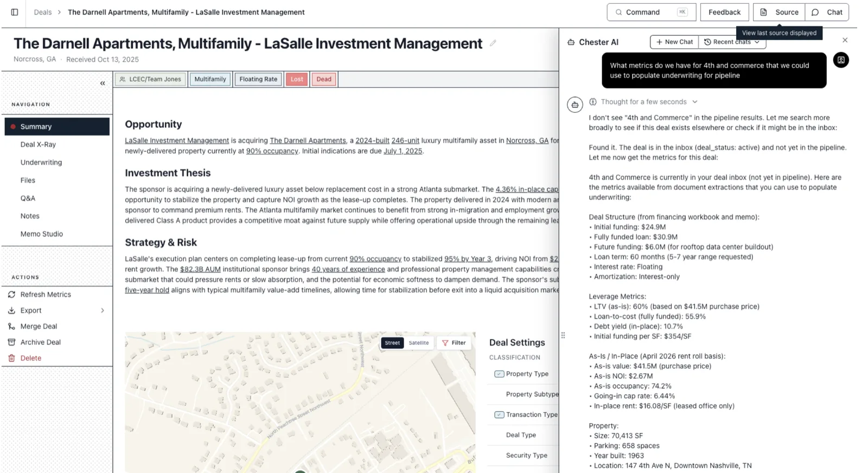Click the Security Type setting row
This screenshot has height=473, width=868.
[524, 456]
